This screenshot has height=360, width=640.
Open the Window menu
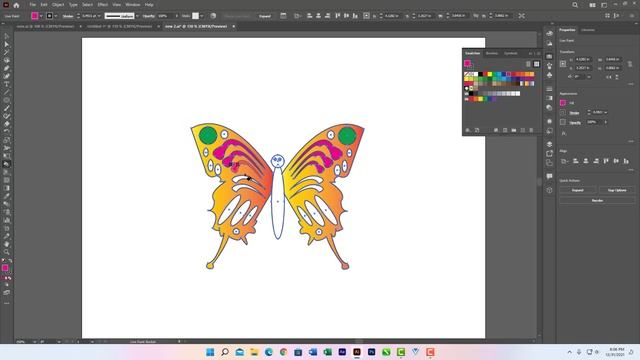[x=133, y=5]
